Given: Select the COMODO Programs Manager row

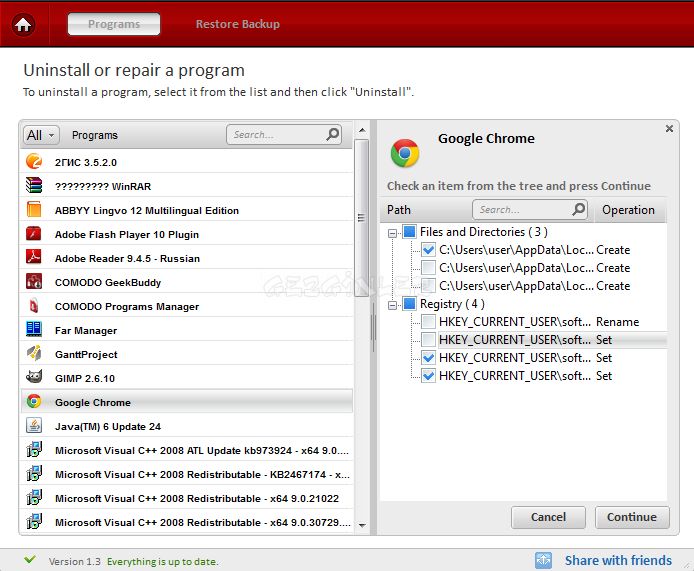Looking at the screenshot, I should pos(186,306).
